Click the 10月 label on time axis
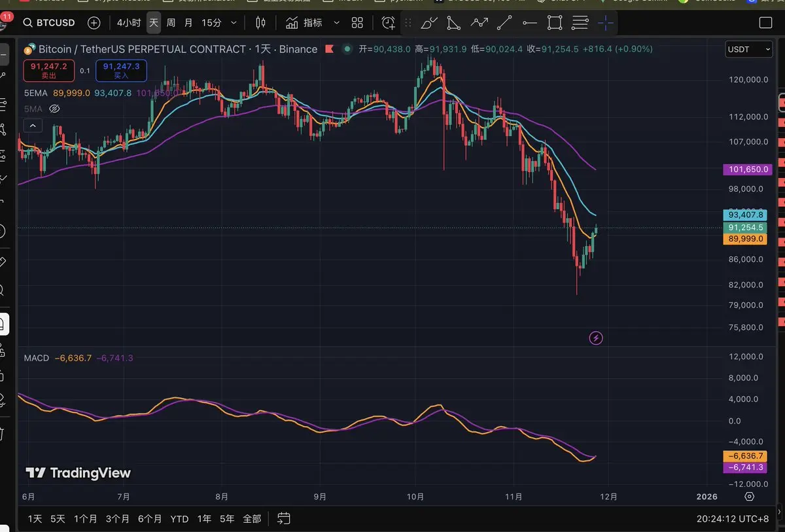 pos(416,497)
